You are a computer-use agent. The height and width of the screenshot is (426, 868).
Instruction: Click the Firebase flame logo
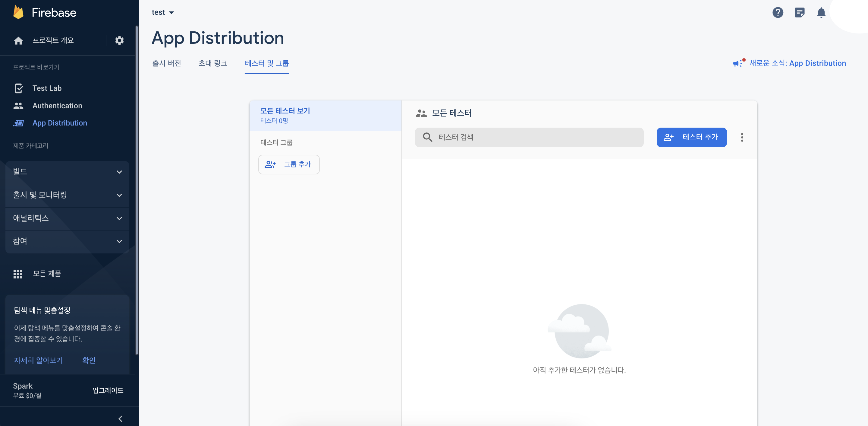(18, 12)
